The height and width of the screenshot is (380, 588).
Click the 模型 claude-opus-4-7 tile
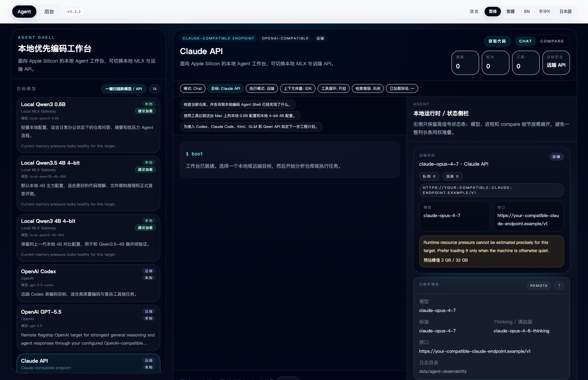[455, 216]
